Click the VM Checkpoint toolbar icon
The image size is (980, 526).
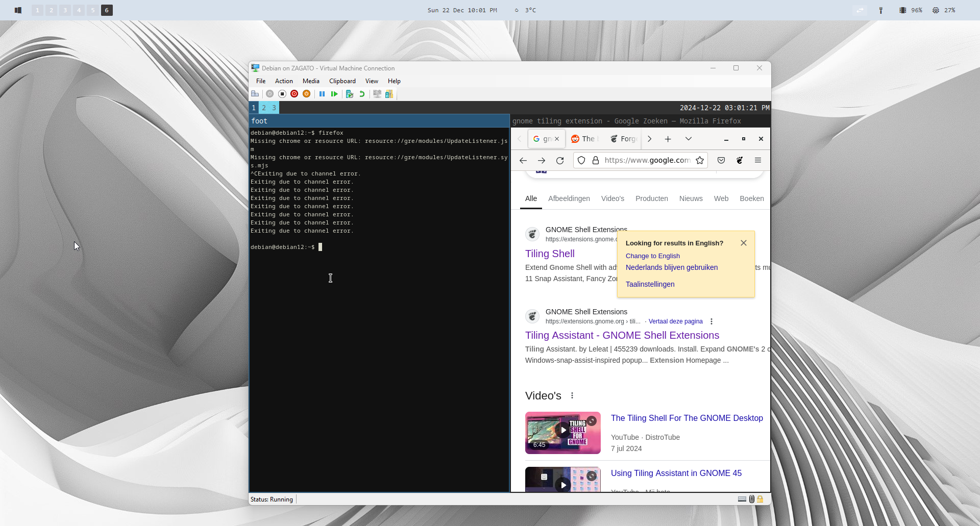coord(350,94)
